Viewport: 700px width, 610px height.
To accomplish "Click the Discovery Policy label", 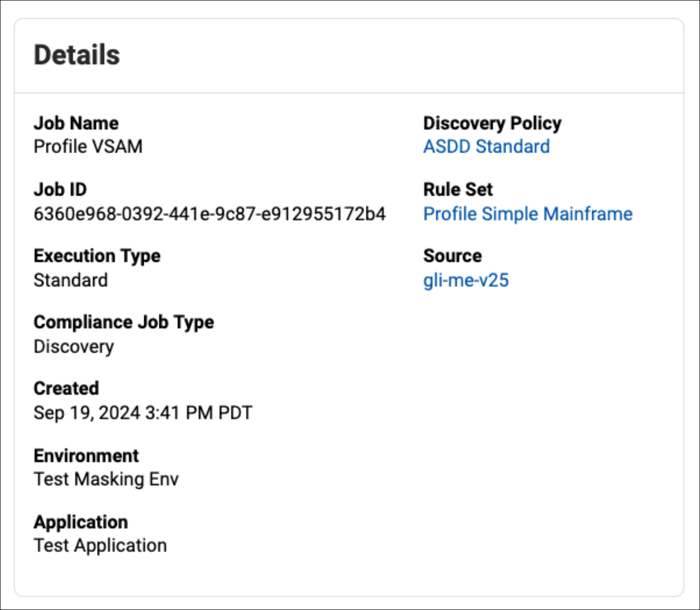I will 492,123.
